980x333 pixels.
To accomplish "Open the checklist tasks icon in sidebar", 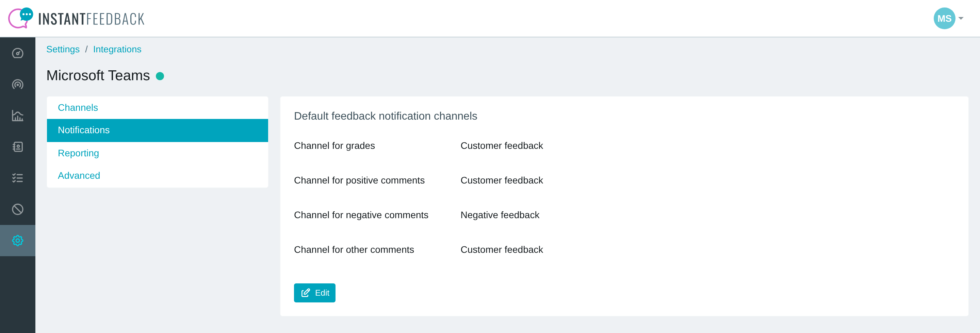I will 17,178.
